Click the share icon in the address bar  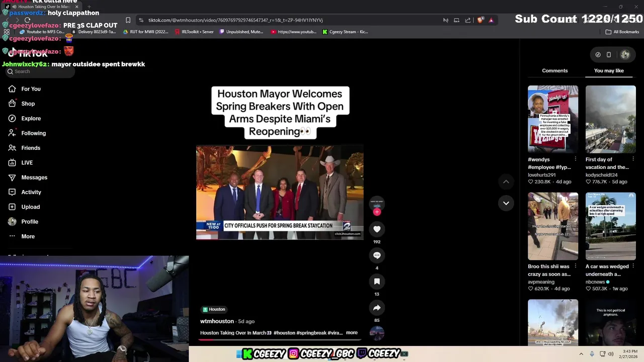point(468,20)
